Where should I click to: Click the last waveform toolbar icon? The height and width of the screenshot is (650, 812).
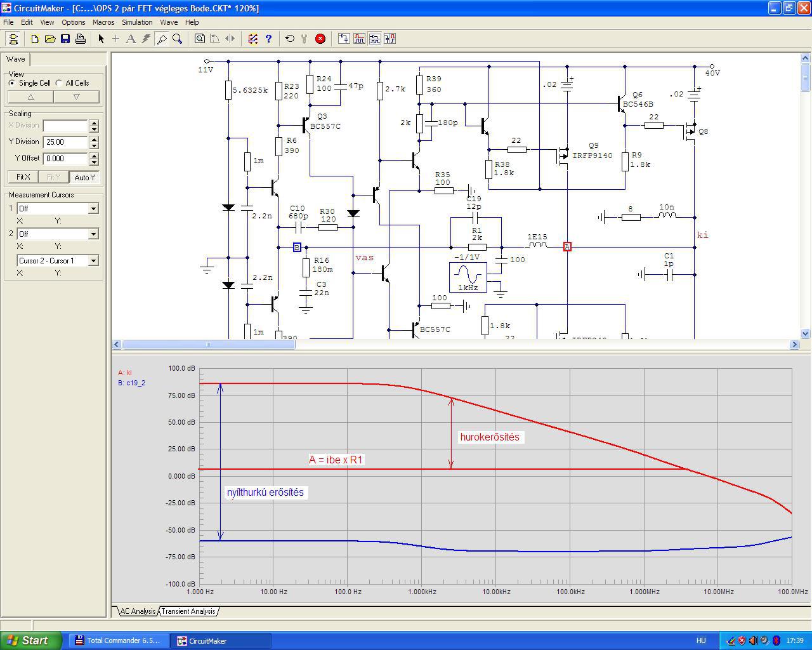tap(390, 39)
